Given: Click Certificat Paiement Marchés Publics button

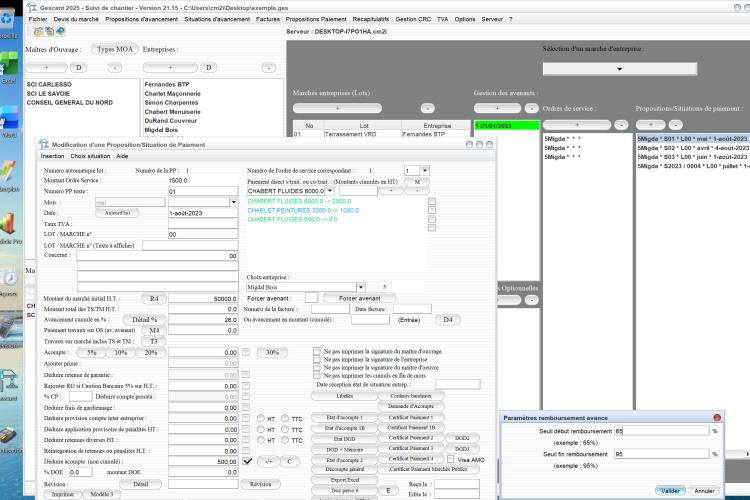Looking at the screenshot, I should click(428, 469).
